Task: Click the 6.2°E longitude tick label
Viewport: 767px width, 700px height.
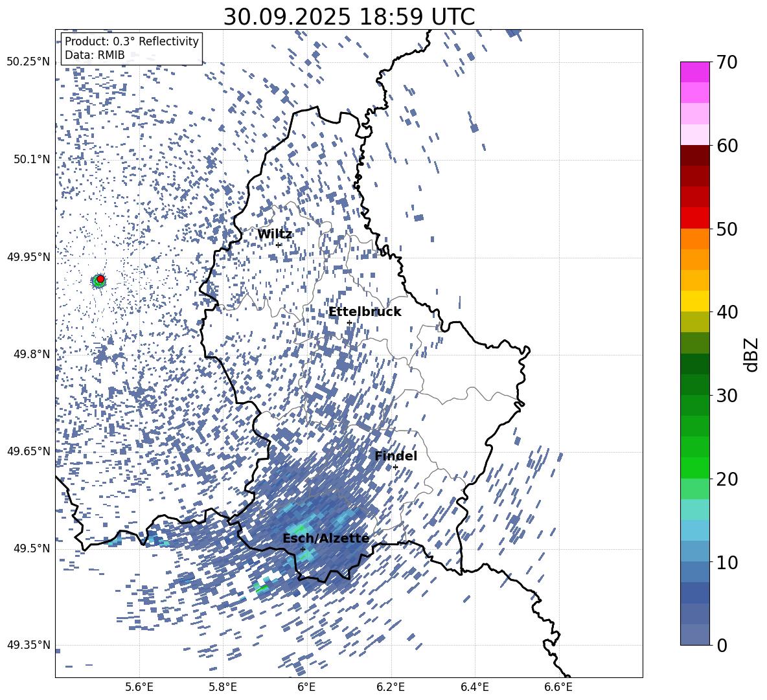Action: click(x=391, y=687)
